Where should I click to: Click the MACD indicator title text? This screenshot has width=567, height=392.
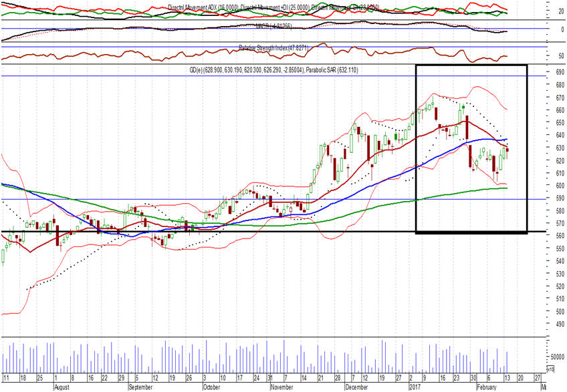tap(273, 26)
